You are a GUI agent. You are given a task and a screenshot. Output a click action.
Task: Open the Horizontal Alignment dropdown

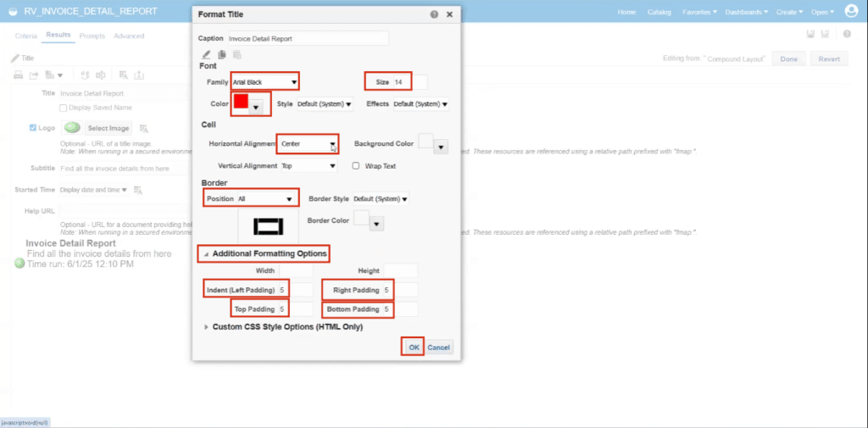tap(308, 144)
